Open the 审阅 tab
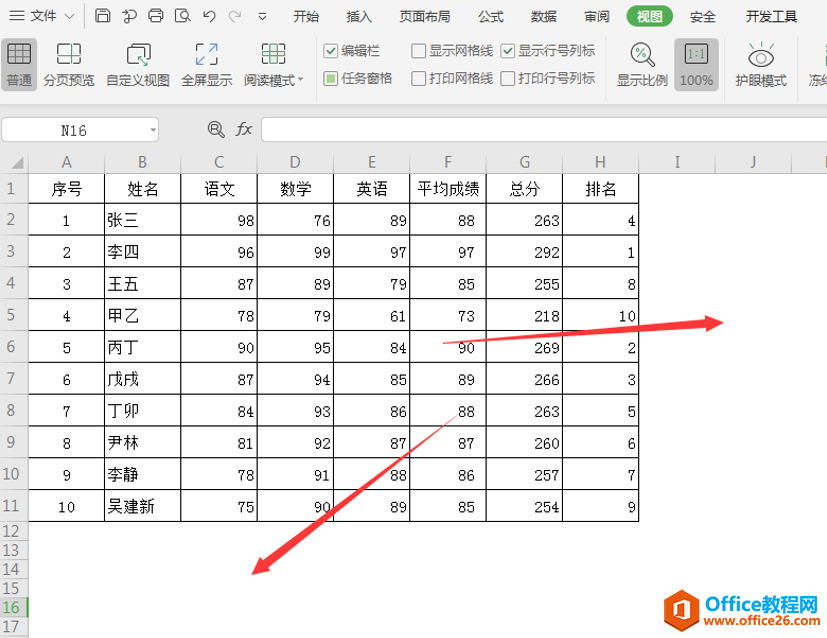The width and height of the screenshot is (827, 638). coord(597,17)
